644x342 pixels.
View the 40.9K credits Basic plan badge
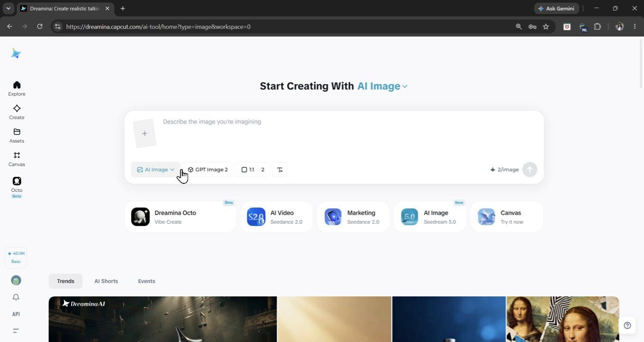pyautogui.click(x=16, y=257)
